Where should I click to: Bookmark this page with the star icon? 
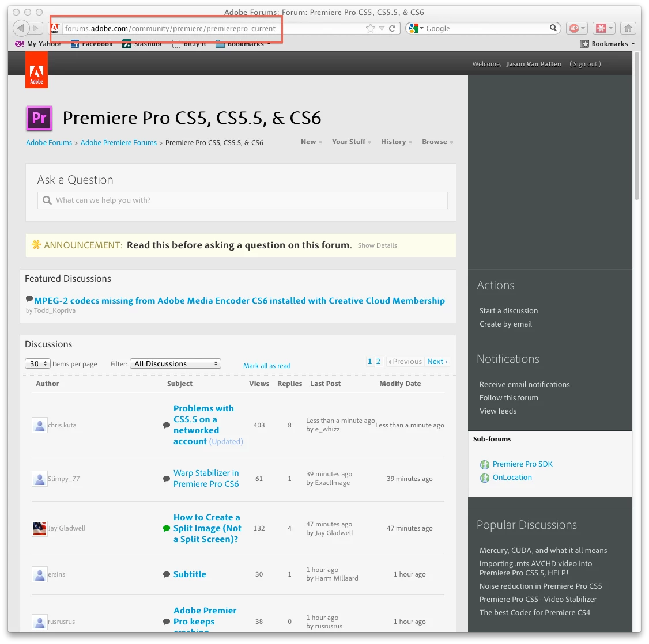[371, 29]
